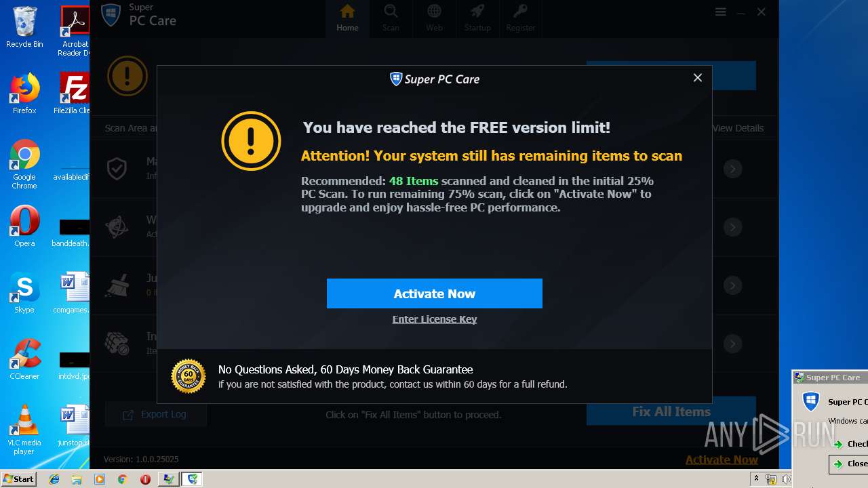Close the FREE version limit dialog
This screenshot has width=868, height=488.
pos(697,78)
